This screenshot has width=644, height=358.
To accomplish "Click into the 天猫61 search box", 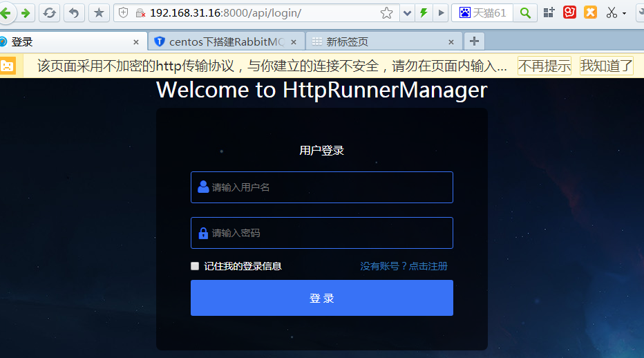I will (x=490, y=13).
